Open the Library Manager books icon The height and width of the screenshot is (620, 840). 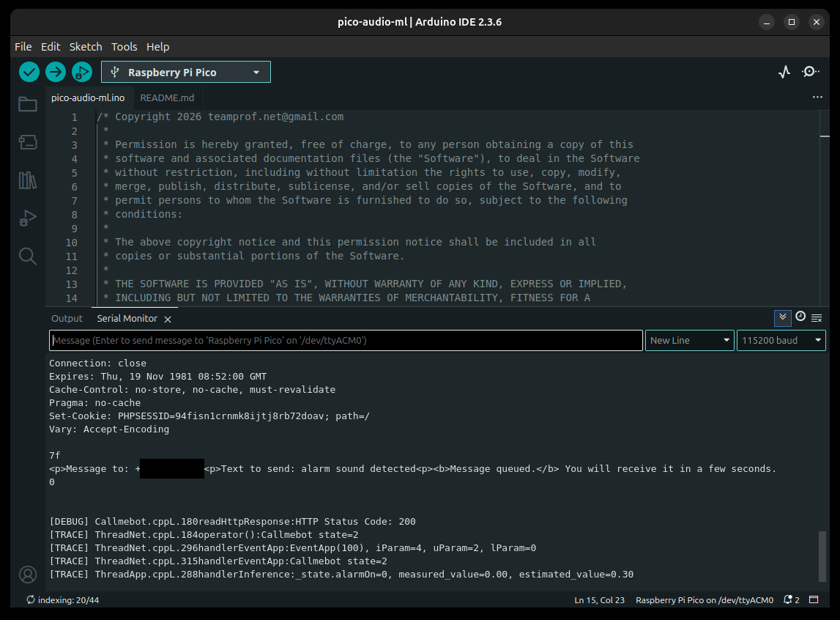pyautogui.click(x=28, y=180)
